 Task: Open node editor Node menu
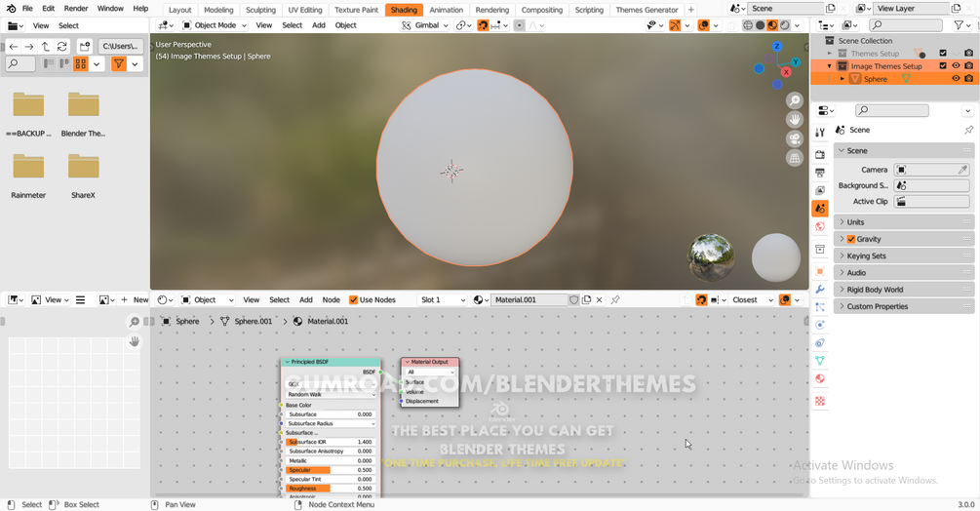pyautogui.click(x=332, y=299)
